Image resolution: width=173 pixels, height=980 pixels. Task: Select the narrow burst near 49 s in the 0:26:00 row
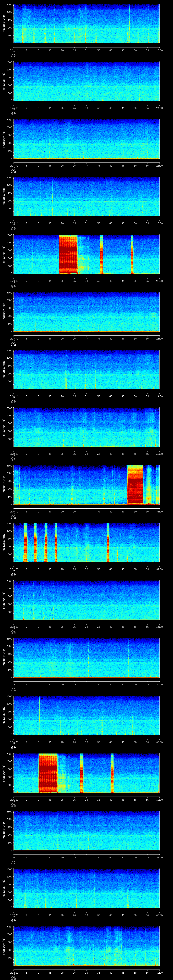[132, 254]
